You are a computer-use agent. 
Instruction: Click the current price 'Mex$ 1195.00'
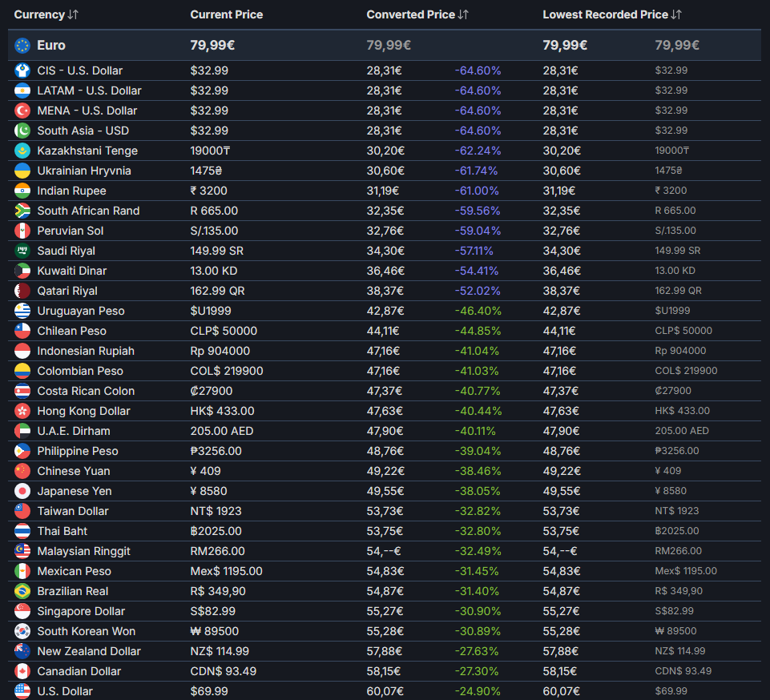227,571
